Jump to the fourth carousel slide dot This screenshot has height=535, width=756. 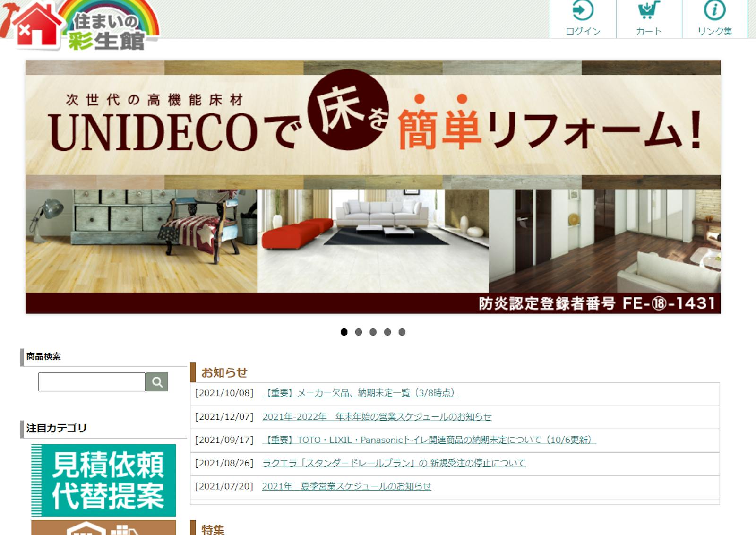(x=387, y=332)
